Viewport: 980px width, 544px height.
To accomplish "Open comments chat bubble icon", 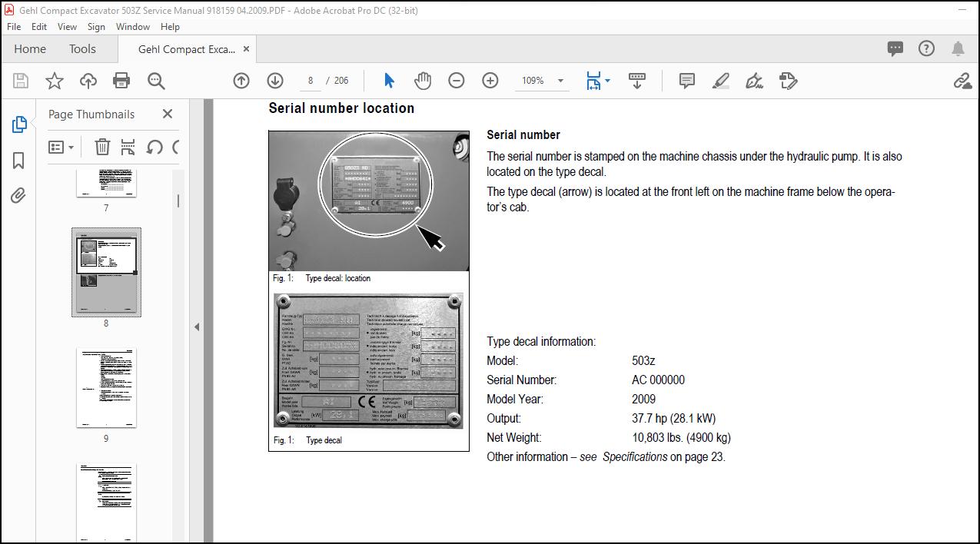I will 895,48.
